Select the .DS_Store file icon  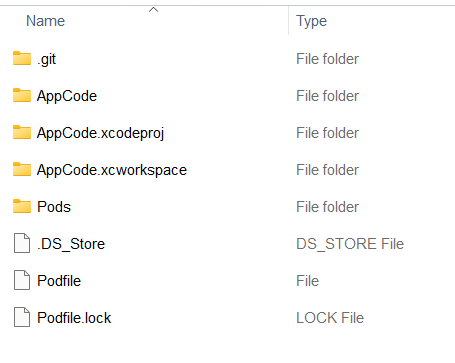click(x=22, y=243)
